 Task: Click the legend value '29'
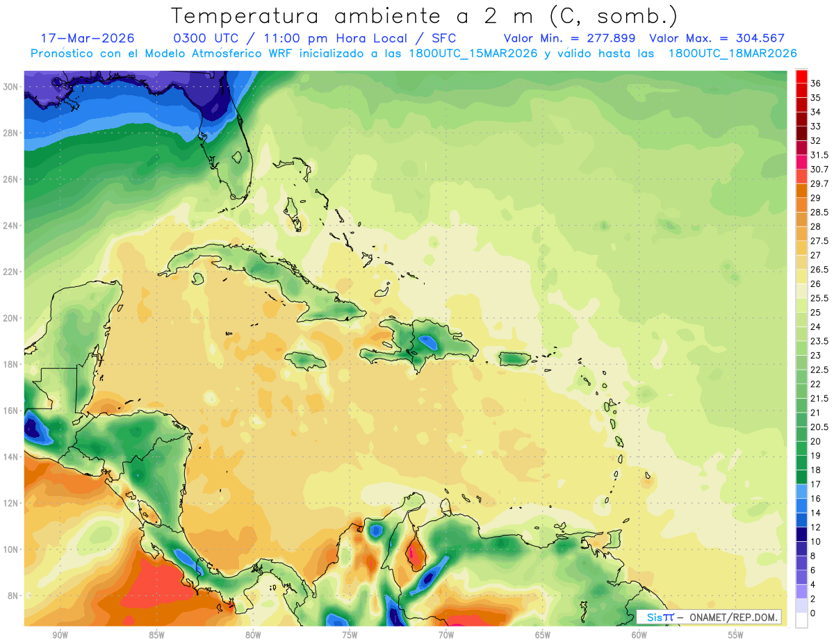click(816, 198)
